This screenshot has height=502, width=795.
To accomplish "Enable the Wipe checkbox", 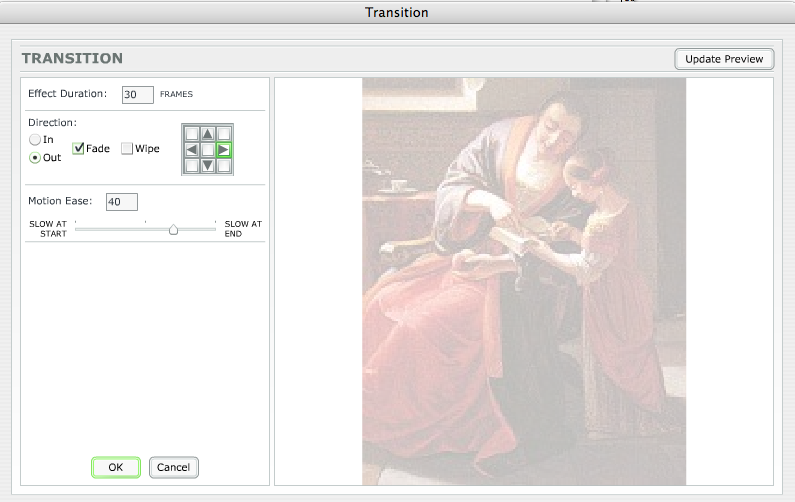I will (x=127, y=149).
